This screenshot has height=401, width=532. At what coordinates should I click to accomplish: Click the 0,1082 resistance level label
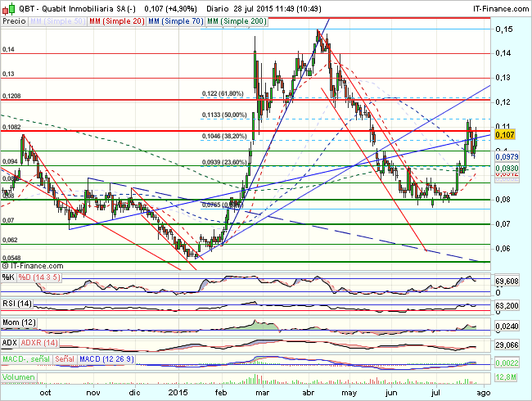point(11,127)
